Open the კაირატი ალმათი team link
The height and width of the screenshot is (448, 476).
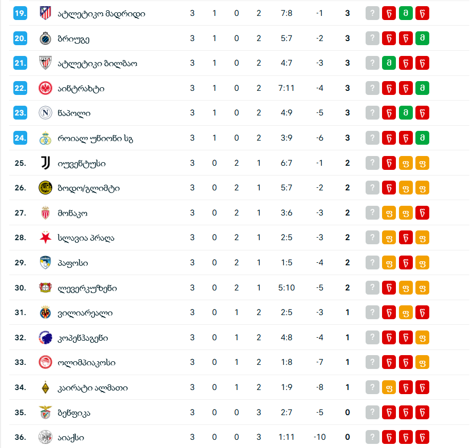pyautogui.click(x=93, y=387)
